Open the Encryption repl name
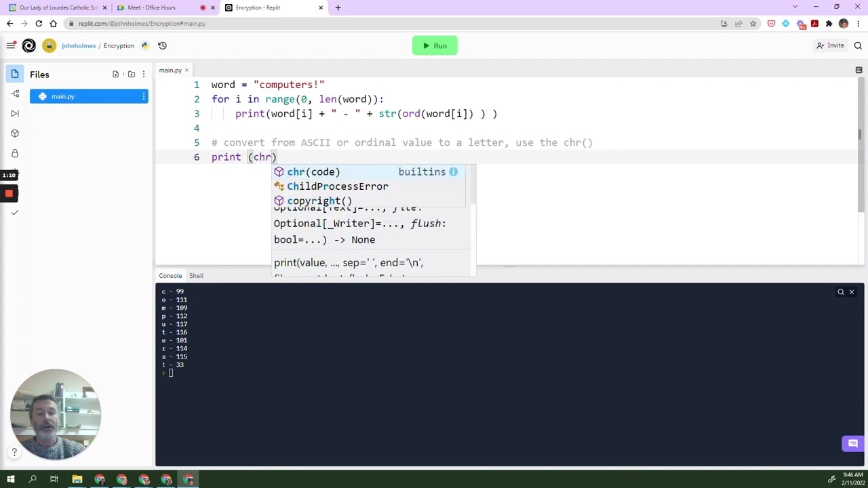 tap(119, 45)
